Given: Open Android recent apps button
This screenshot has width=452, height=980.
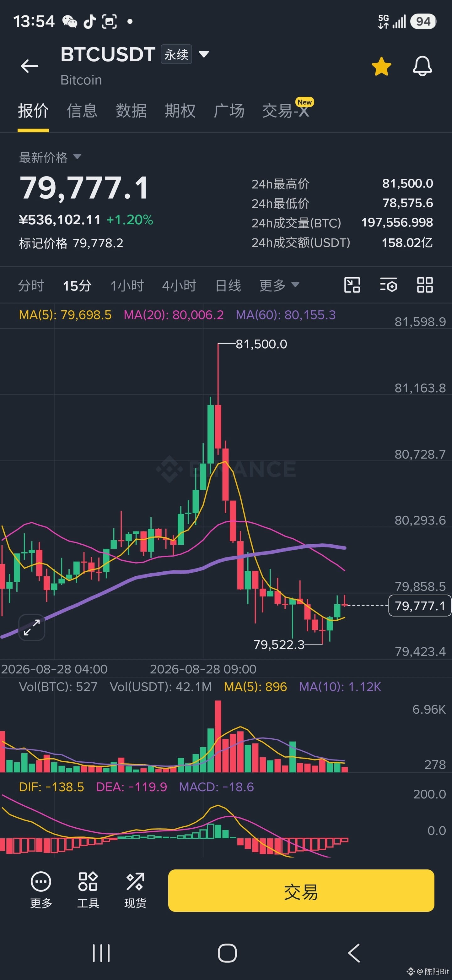Looking at the screenshot, I should [101, 953].
